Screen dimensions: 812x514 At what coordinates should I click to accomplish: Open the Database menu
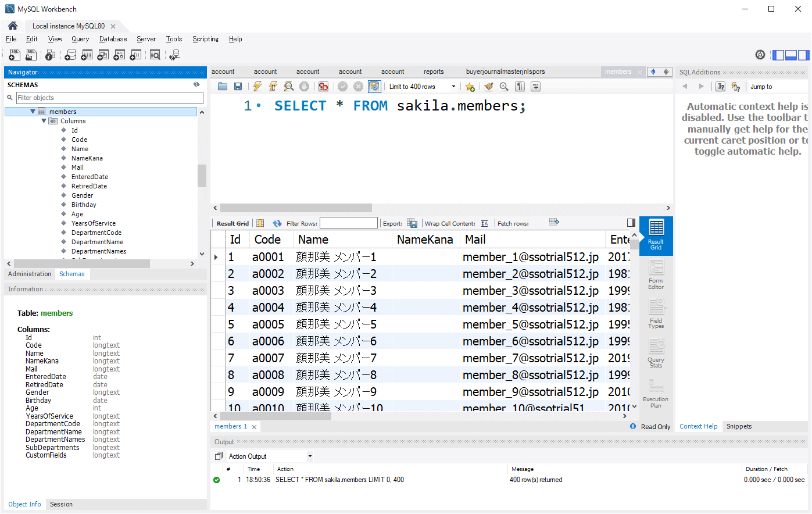(113, 39)
